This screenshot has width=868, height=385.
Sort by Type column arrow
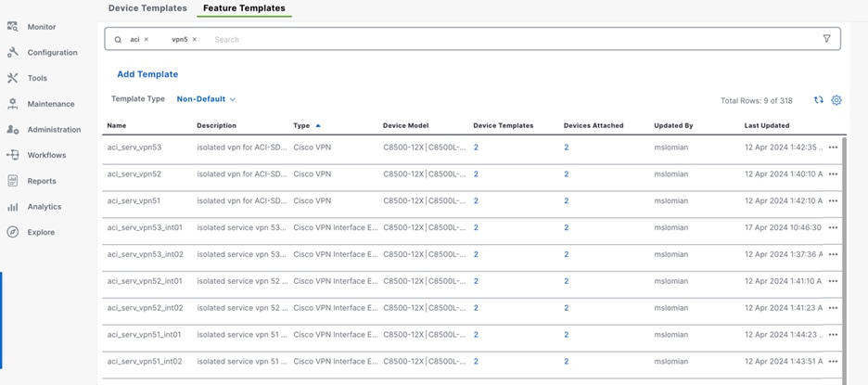pyautogui.click(x=318, y=126)
